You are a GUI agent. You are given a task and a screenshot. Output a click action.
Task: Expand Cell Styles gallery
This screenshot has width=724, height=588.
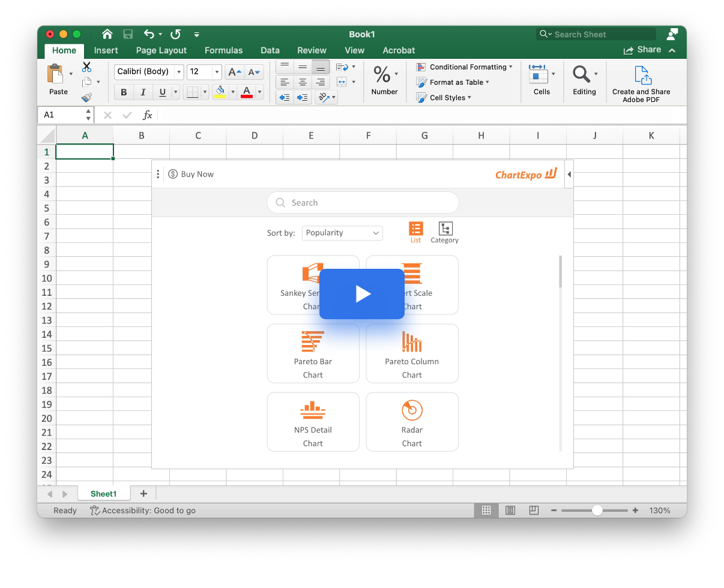click(x=444, y=98)
